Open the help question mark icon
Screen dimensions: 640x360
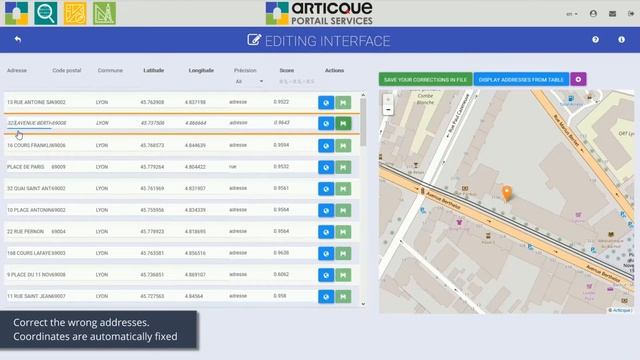(x=596, y=40)
